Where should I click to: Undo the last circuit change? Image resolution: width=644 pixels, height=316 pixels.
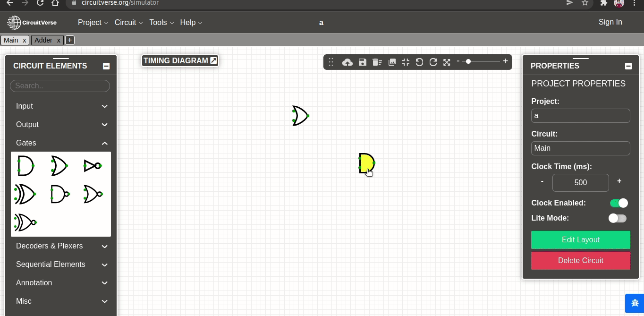click(419, 62)
